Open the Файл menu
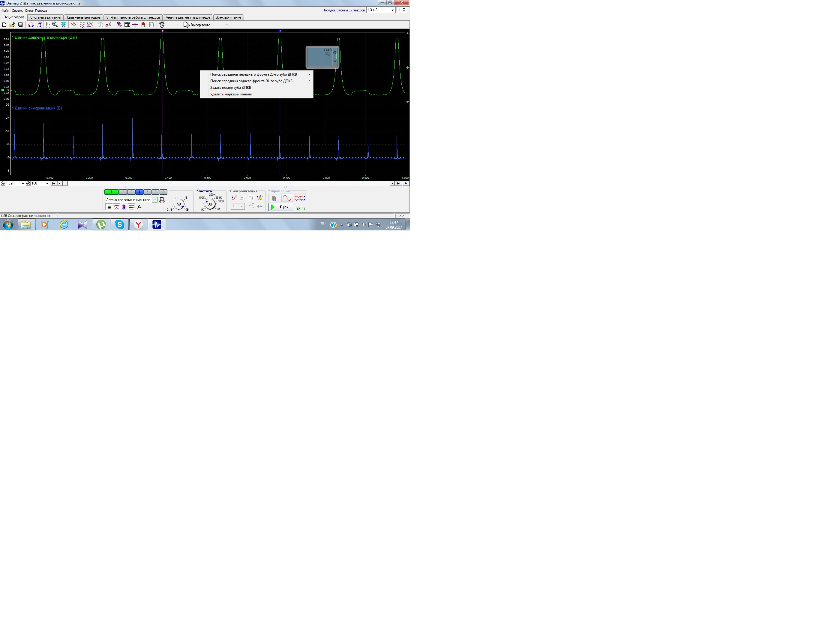This screenshot has height=630, width=840. coord(5,10)
